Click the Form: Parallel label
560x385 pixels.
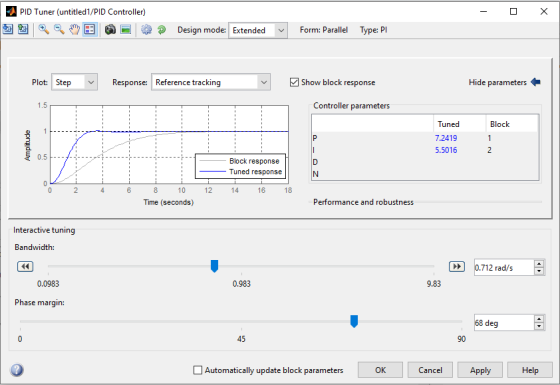(x=324, y=30)
